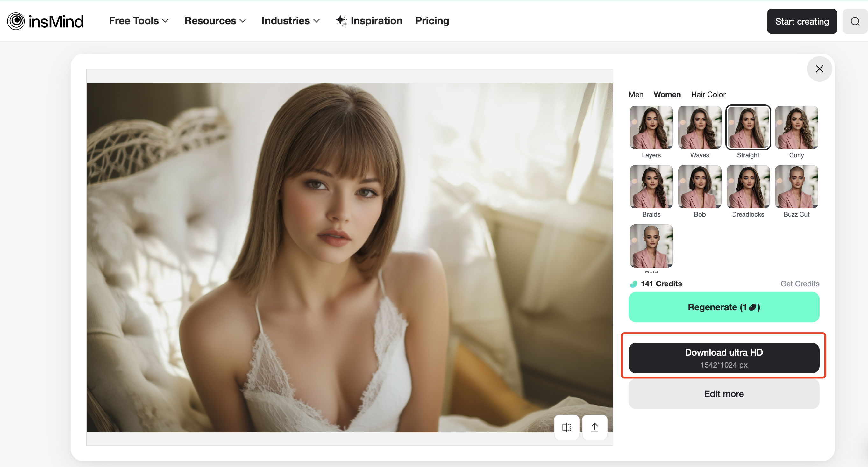Switch to the Women tab
This screenshot has height=467, width=868.
[x=667, y=94]
